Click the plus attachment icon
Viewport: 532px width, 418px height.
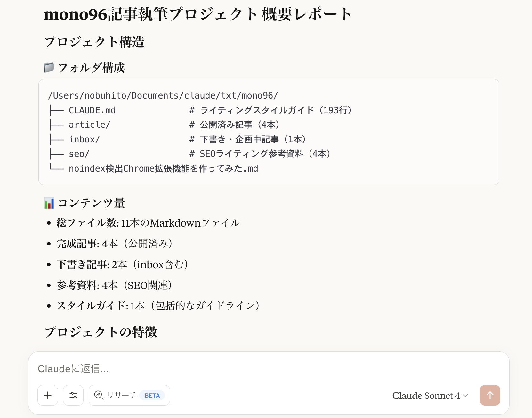click(48, 395)
